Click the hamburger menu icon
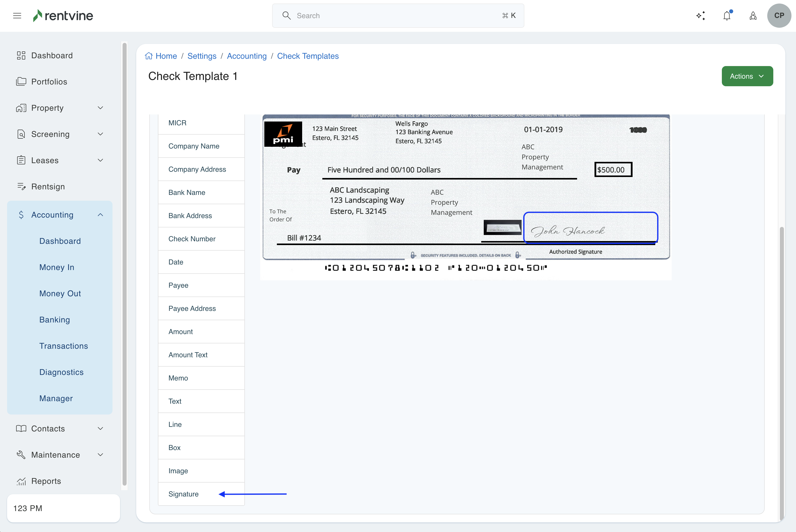 click(17, 16)
